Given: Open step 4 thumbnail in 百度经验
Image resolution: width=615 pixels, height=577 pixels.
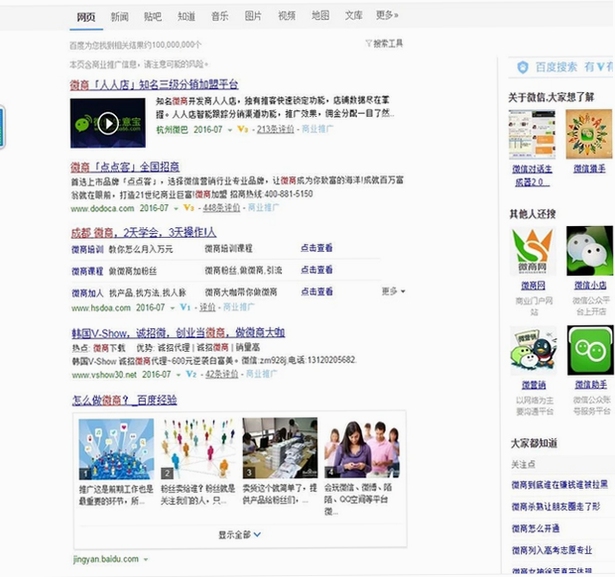Looking at the screenshot, I should pos(362,448).
